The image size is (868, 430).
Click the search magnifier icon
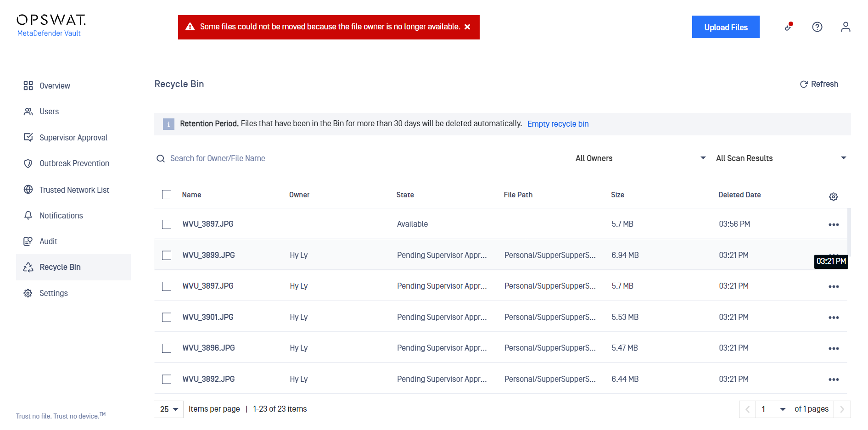(161, 159)
